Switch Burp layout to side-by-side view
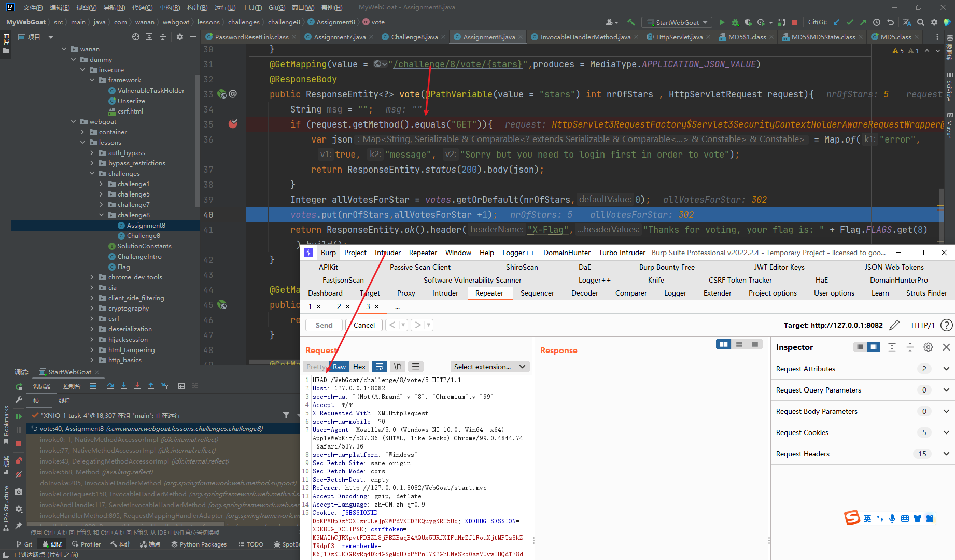The width and height of the screenshot is (955, 560). (724, 344)
